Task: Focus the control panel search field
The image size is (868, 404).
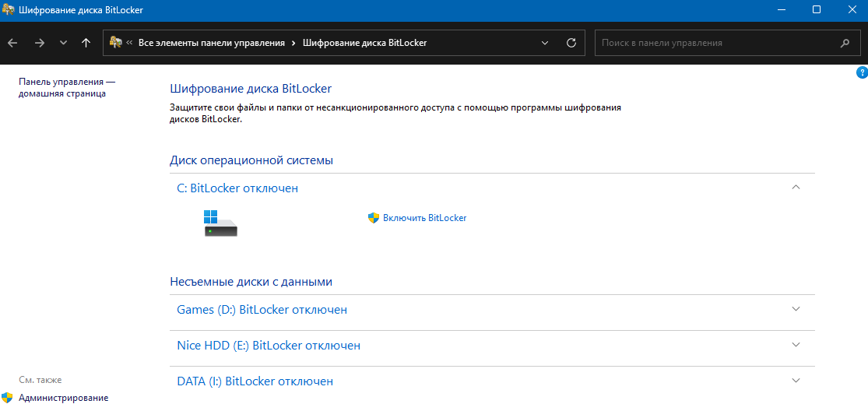Action: tap(727, 43)
